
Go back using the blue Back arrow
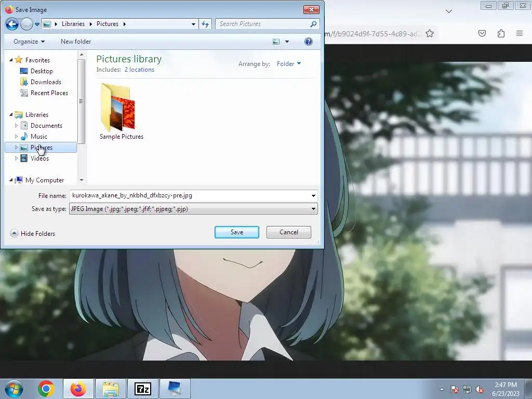12,24
